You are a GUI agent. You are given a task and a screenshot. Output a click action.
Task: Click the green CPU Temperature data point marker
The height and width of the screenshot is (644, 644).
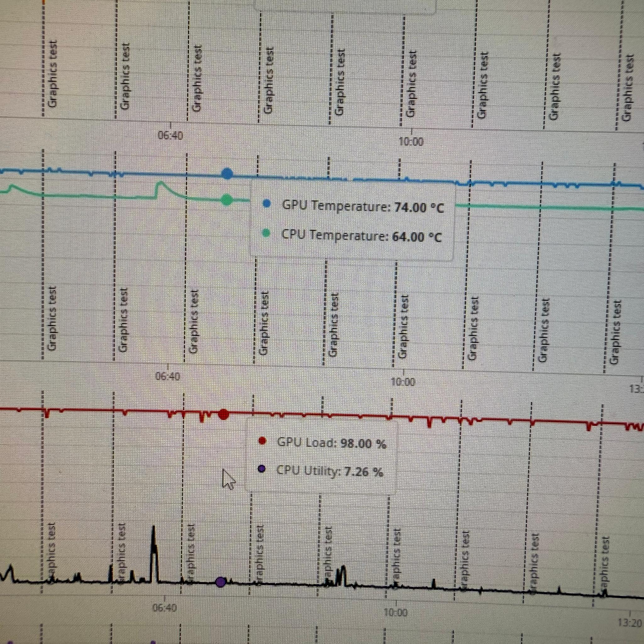227,200
